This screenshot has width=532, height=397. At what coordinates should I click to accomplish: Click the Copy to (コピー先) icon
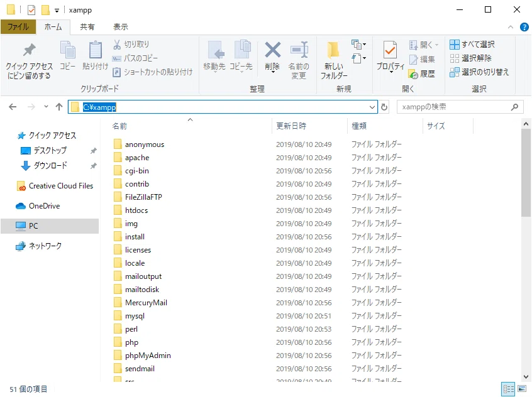point(242,50)
